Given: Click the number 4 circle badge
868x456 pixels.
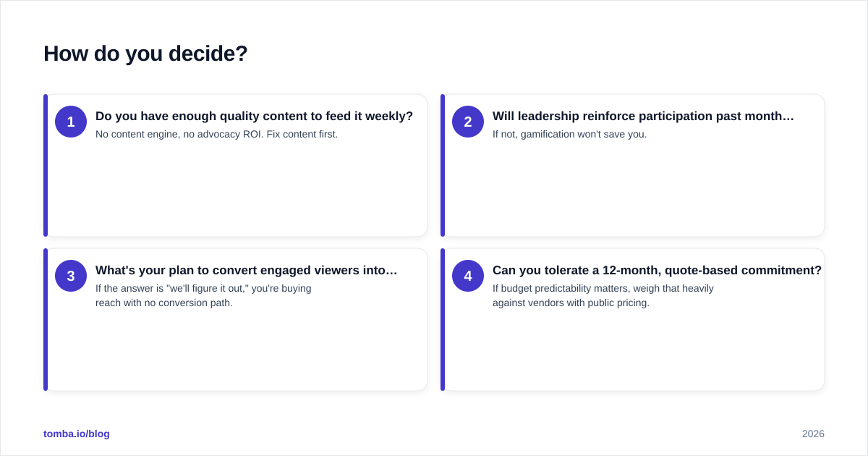Looking at the screenshot, I should [468, 276].
